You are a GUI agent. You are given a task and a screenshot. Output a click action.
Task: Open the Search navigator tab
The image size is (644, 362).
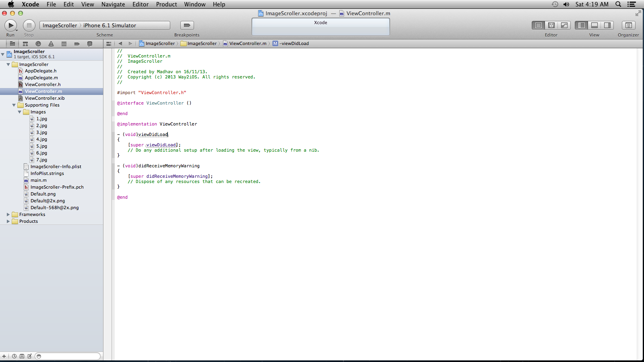click(38, 44)
